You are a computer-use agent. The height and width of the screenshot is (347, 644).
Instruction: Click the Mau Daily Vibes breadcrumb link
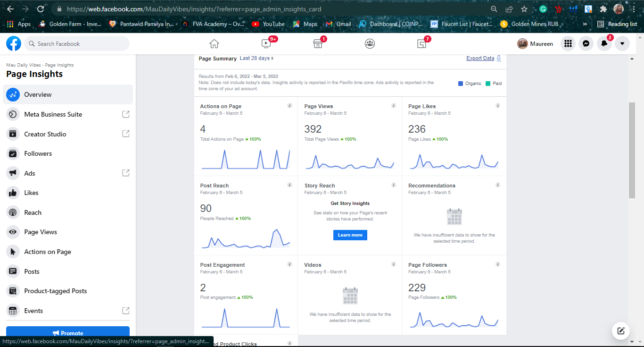click(x=24, y=65)
